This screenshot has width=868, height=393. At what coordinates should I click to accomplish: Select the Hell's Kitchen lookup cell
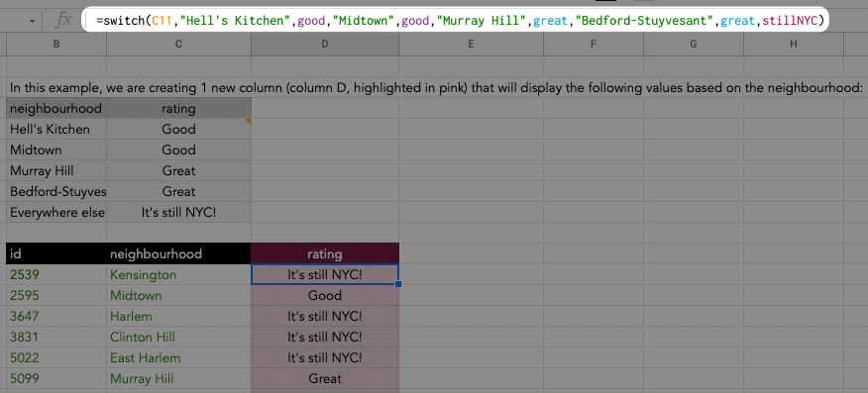(55, 130)
